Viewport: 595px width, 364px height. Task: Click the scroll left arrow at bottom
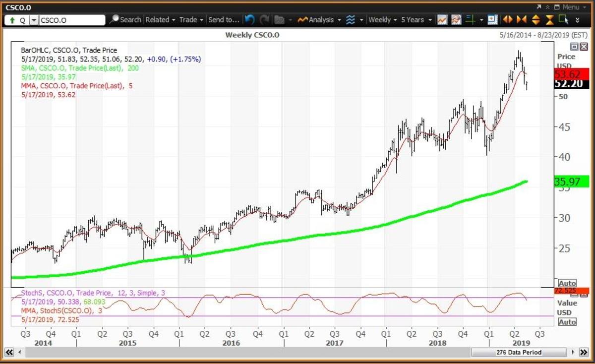click(19, 352)
